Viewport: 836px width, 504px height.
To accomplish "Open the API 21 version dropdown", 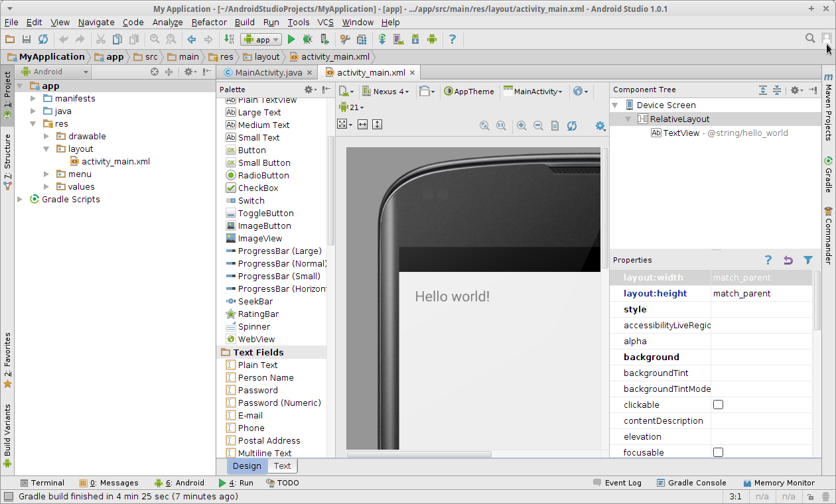I will point(351,107).
